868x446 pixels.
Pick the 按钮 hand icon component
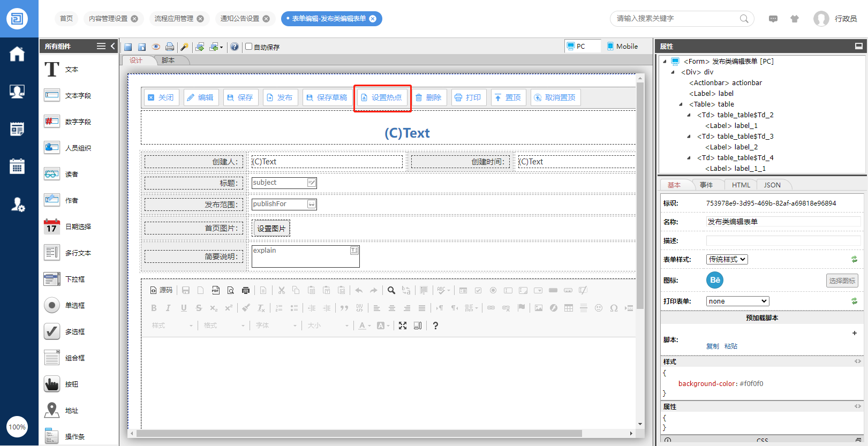(52, 384)
